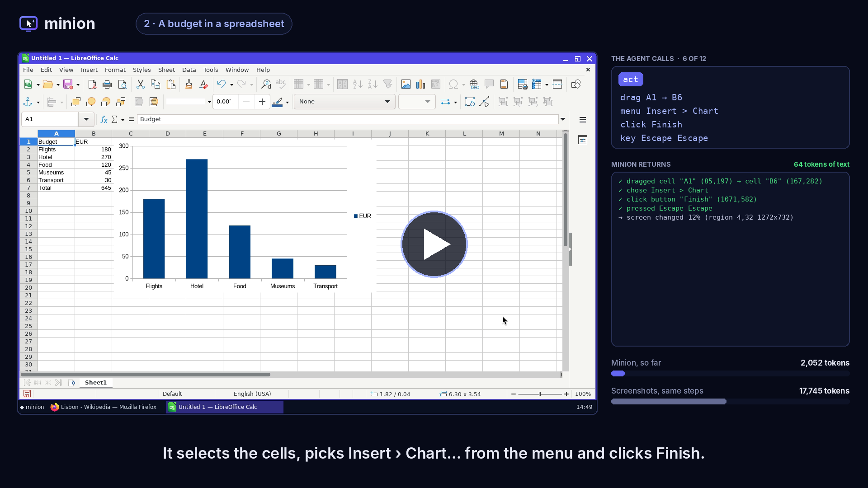This screenshot has height=488, width=868.
Task: Open the sidebar settings hamburger menu
Action: click(x=583, y=120)
